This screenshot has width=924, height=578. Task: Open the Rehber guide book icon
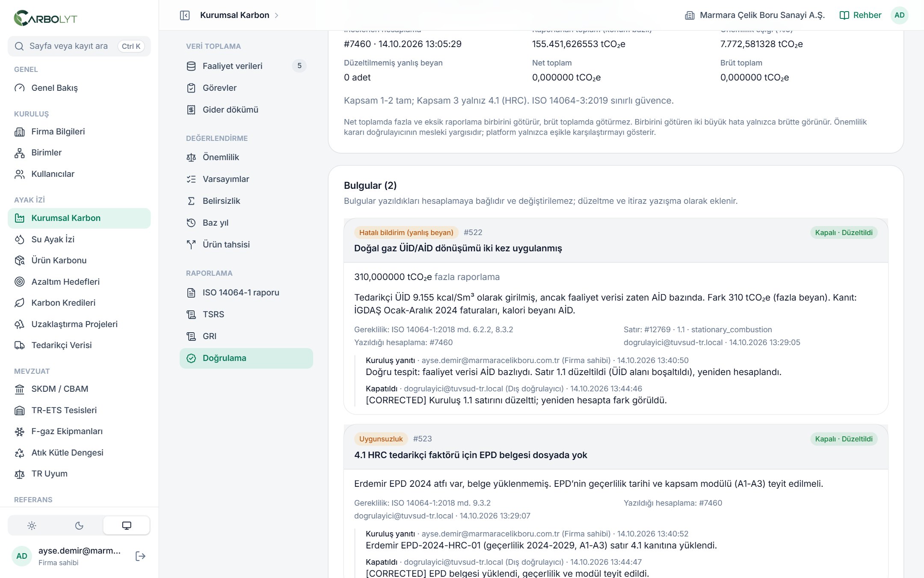(844, 15)
